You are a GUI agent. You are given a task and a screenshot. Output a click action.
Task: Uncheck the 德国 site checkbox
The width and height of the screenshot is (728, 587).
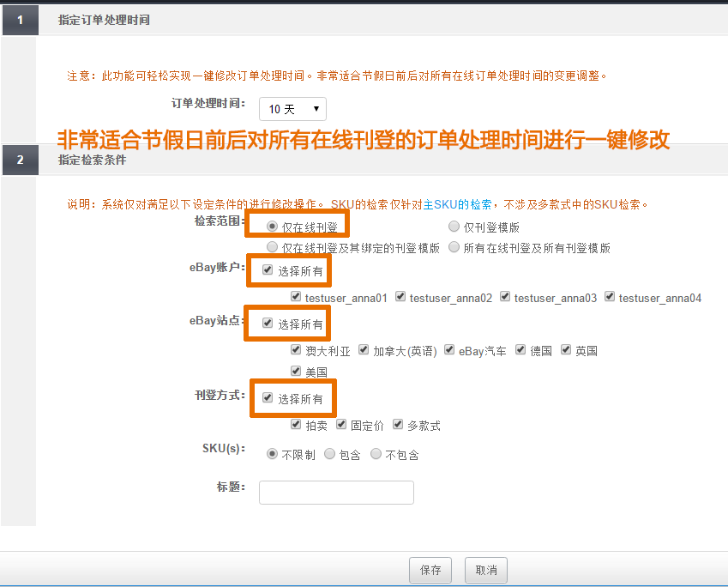coord(520,349)
